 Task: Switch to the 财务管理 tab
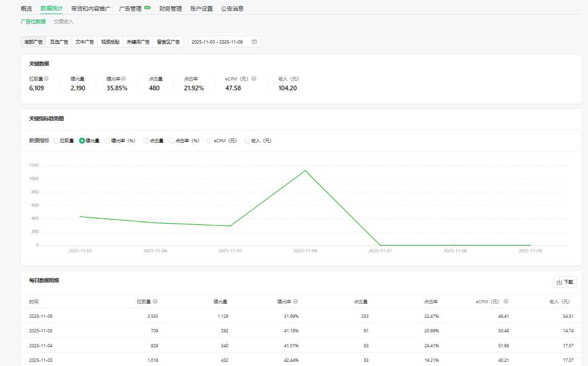(170, 8)
